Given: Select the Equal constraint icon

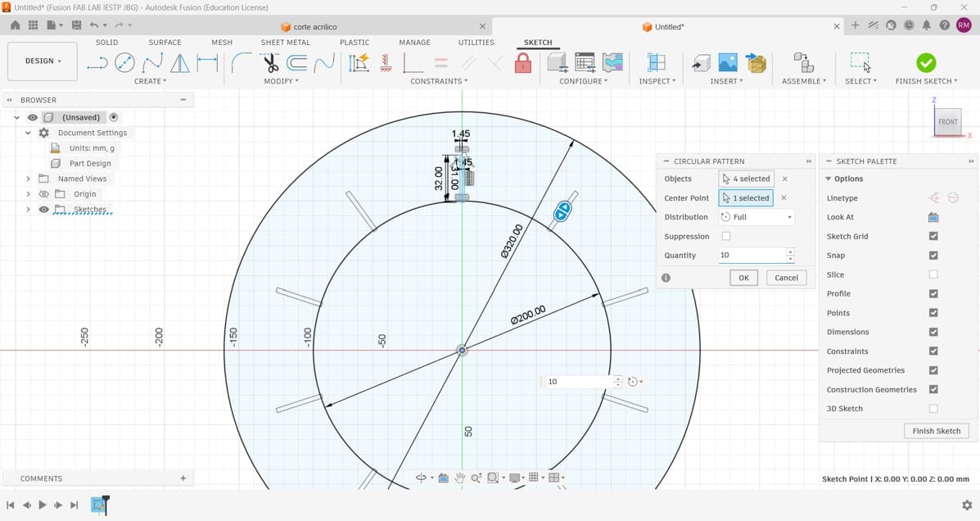Looking at the screenshot, I should [441, 62].
